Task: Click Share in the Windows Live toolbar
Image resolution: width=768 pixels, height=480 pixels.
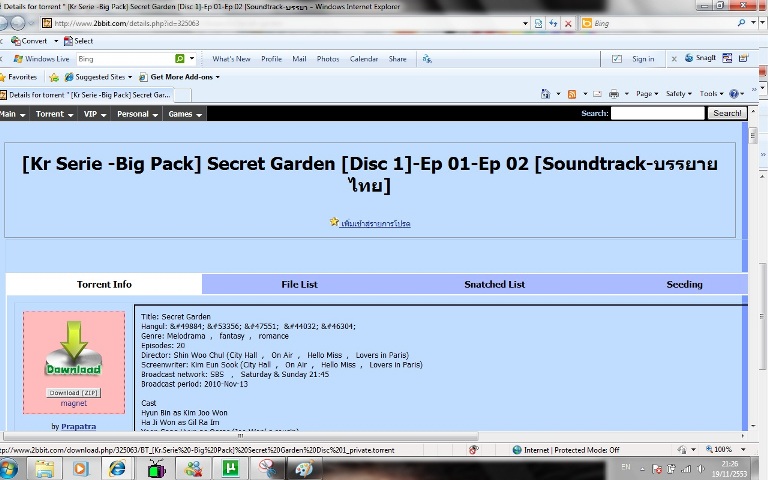Action: [x=397, y=59]
